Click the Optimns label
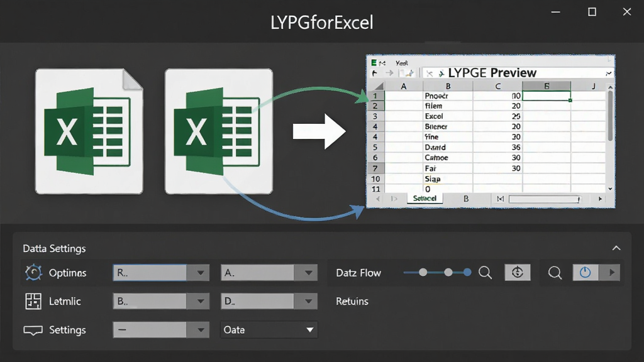This screenshot has height=362, width=644. [68, 273]
